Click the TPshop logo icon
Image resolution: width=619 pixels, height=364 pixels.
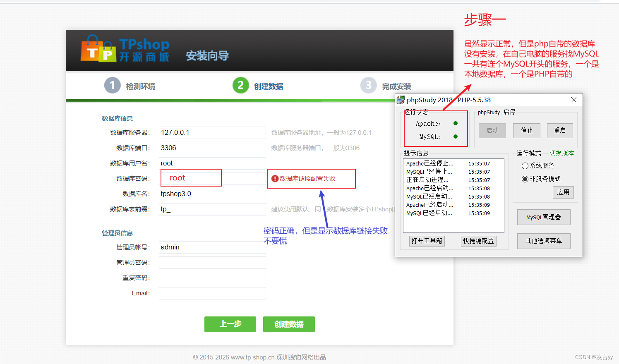[x=98, y=49]
